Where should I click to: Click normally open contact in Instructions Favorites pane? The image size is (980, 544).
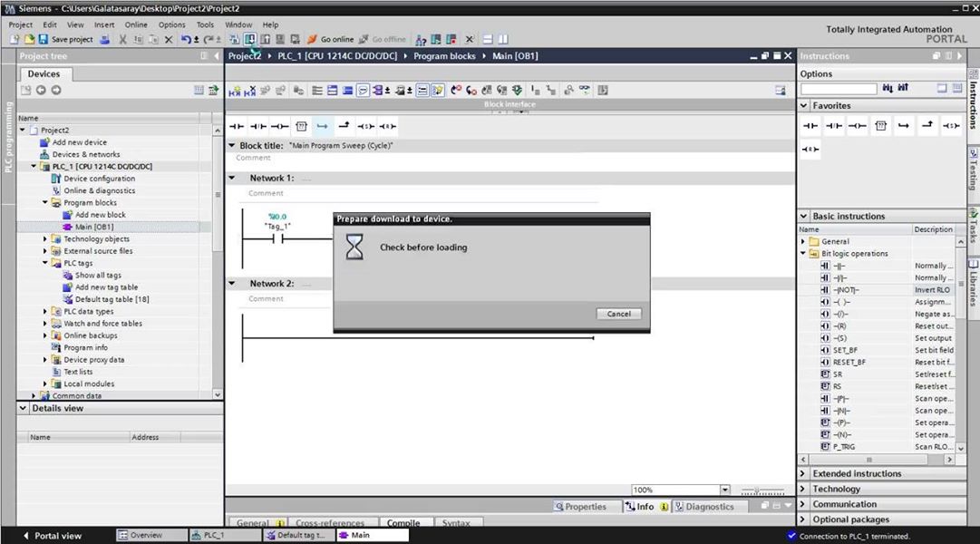point(810,126)
